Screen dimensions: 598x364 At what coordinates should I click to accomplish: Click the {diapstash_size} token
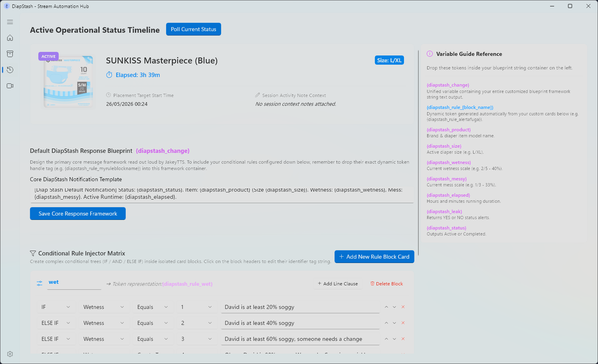(444, 146)
